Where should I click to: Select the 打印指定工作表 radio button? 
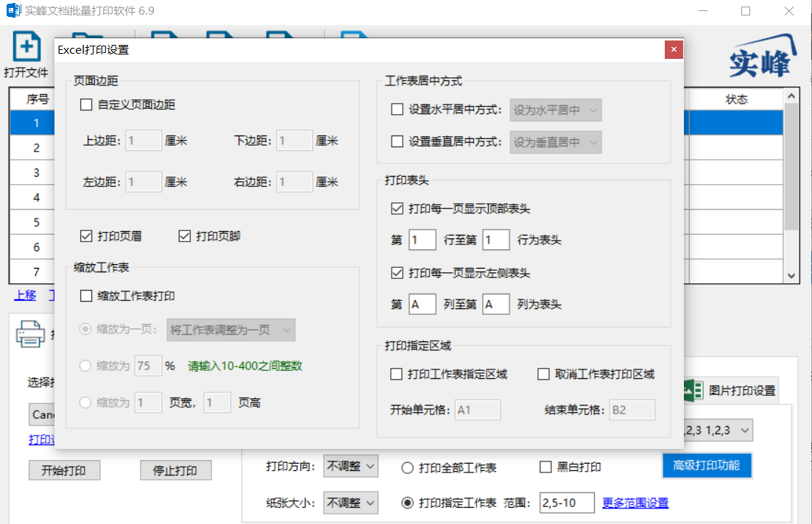pos(408,503)
